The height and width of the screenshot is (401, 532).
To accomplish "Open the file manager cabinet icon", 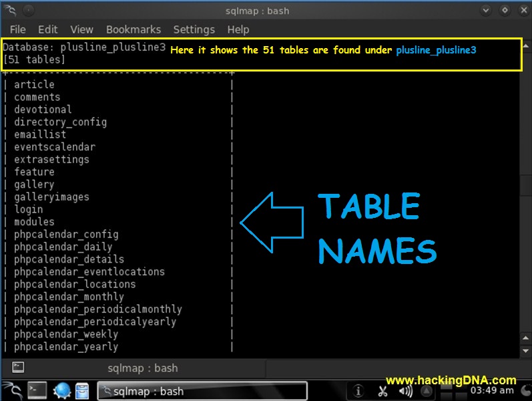I will pyautogui.click(x=82, y=391).
